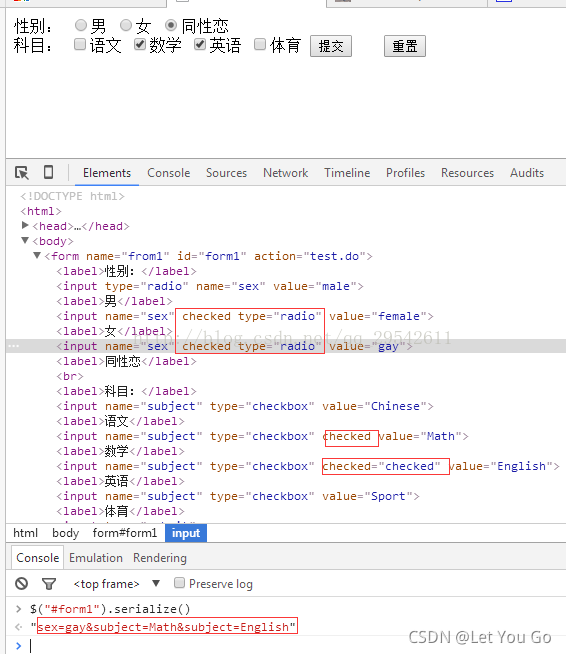Select the checkbox input row with value Chinese
This screenshot has height=654, width=566.
click(x=245, y=406)
